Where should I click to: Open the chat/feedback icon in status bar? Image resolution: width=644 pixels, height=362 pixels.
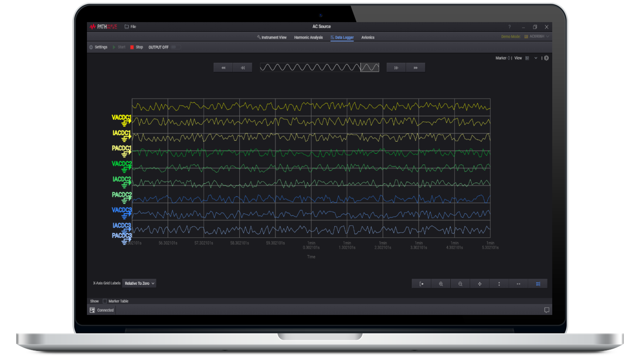[x=547, y=310]
